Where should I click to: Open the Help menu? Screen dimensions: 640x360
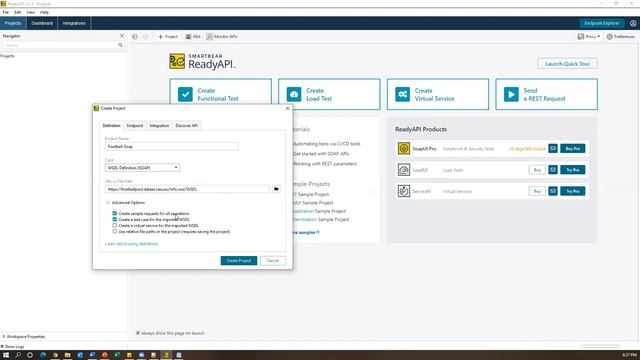coord(44,12)
